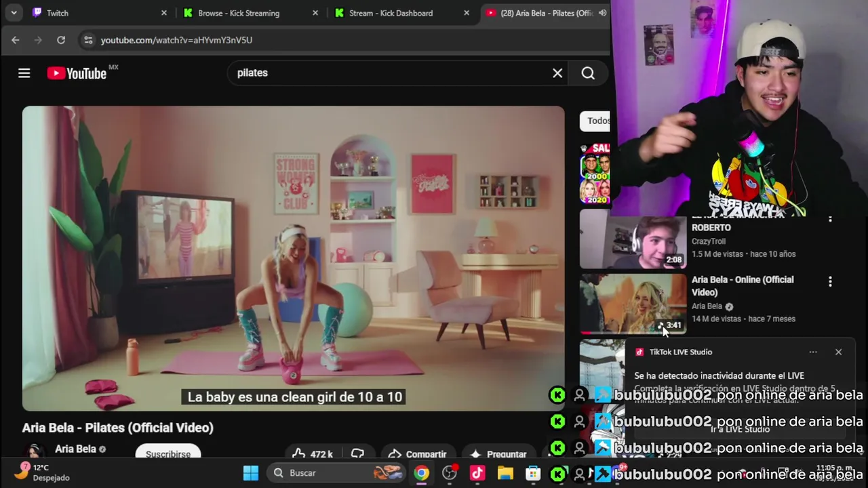Switch to the Stream - Kick Dashboard tab
This screenshot has height=488, width=868.
pos(403,13)
